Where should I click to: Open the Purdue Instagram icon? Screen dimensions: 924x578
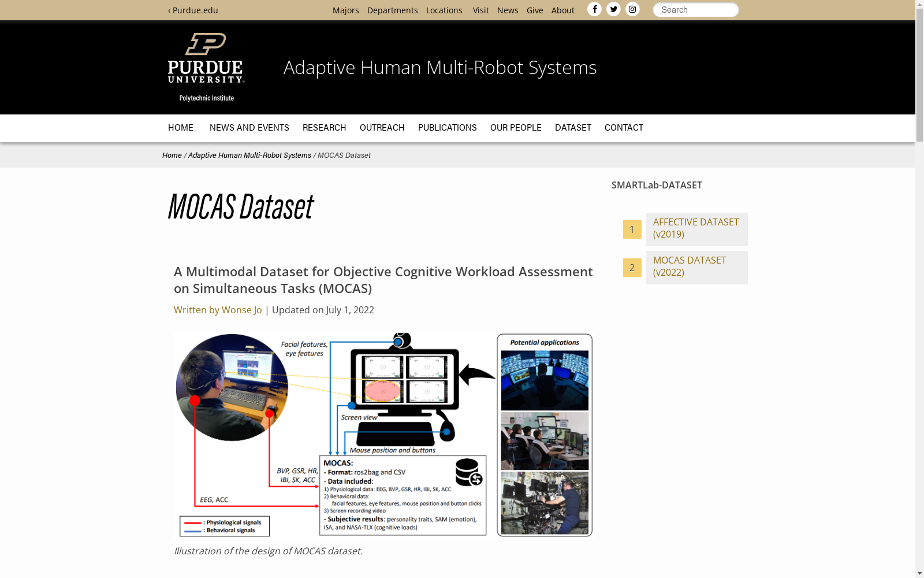(632, 9)
